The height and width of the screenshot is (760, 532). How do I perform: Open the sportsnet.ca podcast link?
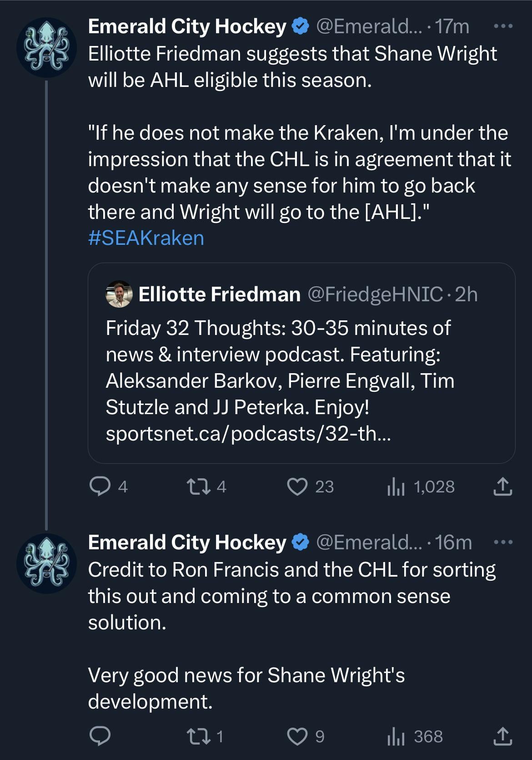coord(248,433)
